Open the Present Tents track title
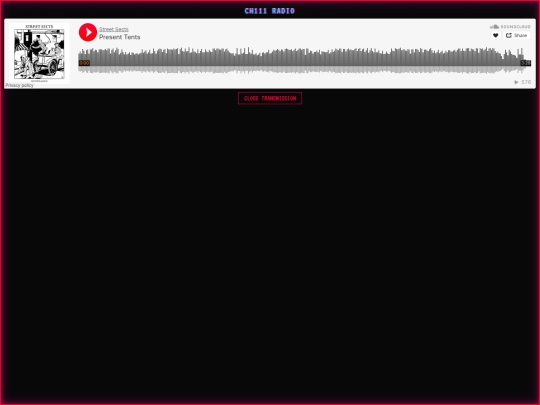The image size is (540, 405). coord(120,37)
